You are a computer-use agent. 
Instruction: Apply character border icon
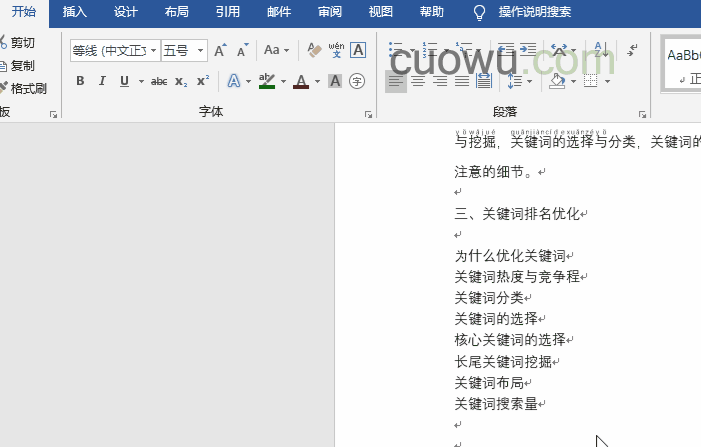pos(358,50)
